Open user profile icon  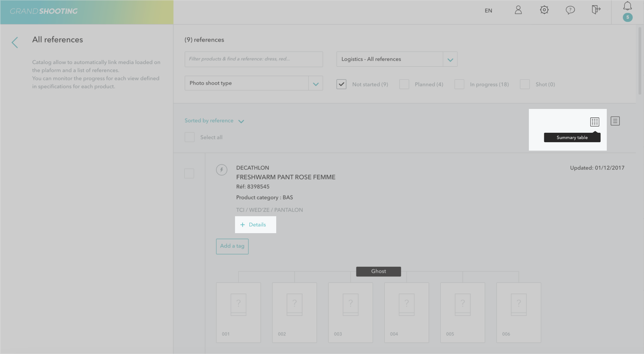coord(518,10)
